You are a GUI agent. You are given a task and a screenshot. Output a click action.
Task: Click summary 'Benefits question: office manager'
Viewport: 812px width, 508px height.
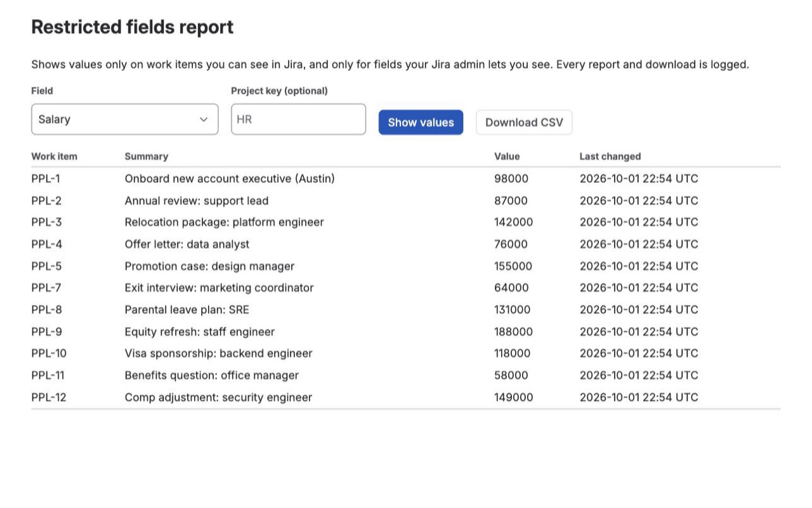(212, 375)
